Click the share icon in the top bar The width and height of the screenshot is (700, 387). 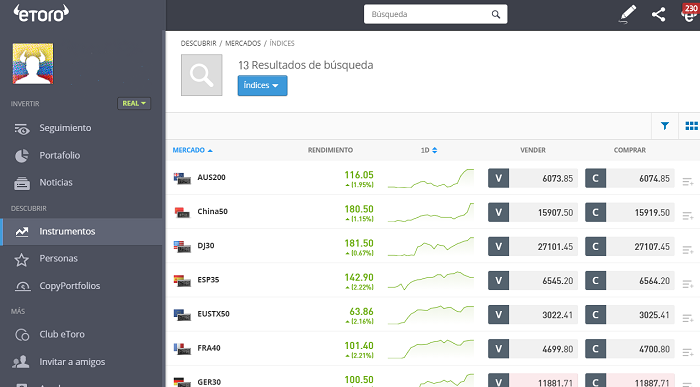658,14
